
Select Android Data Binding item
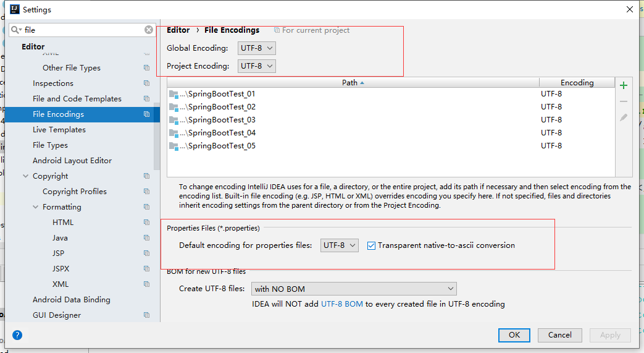point(72,299)
